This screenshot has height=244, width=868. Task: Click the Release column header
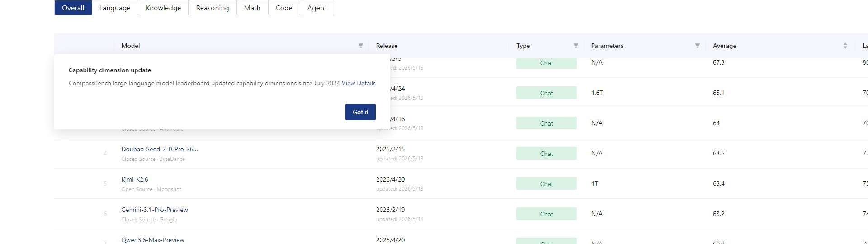387,46
